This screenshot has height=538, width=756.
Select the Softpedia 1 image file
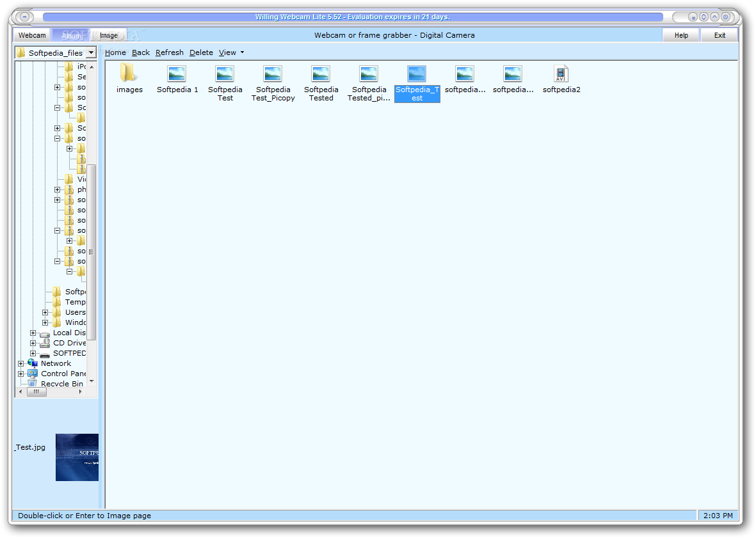click(x=177, y=74)
